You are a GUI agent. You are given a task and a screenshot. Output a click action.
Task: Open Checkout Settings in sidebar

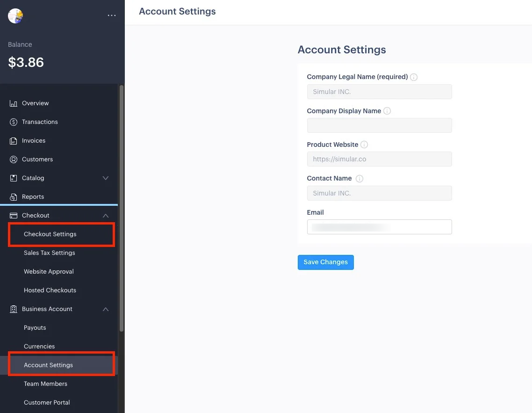[x=50, y=234]
